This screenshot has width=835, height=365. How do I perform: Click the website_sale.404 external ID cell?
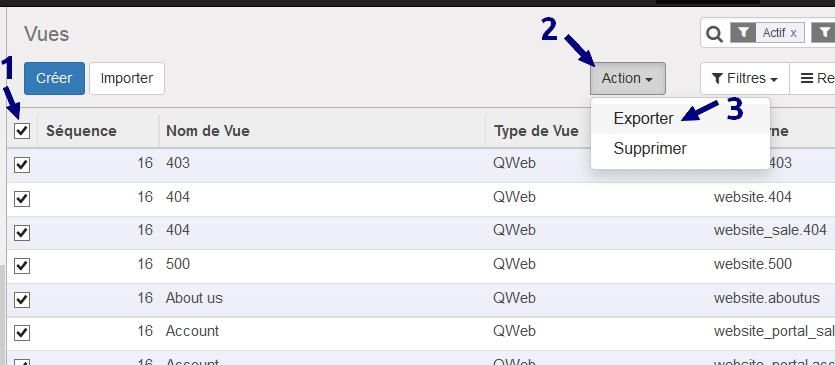point(770,230)
